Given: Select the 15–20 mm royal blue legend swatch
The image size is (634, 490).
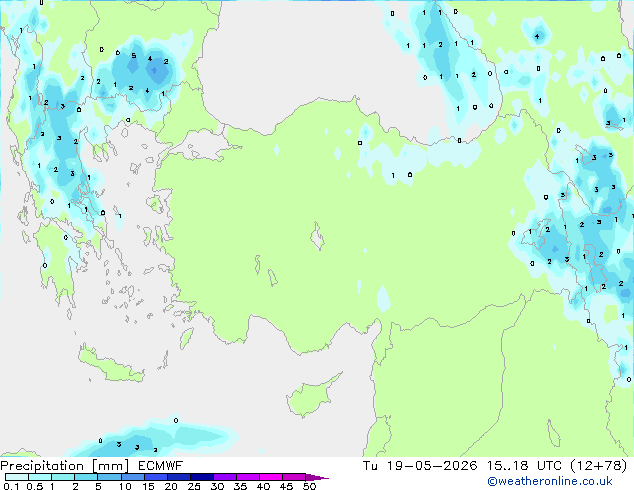Looking at the screenshot, I should click(x=155, y=477).
